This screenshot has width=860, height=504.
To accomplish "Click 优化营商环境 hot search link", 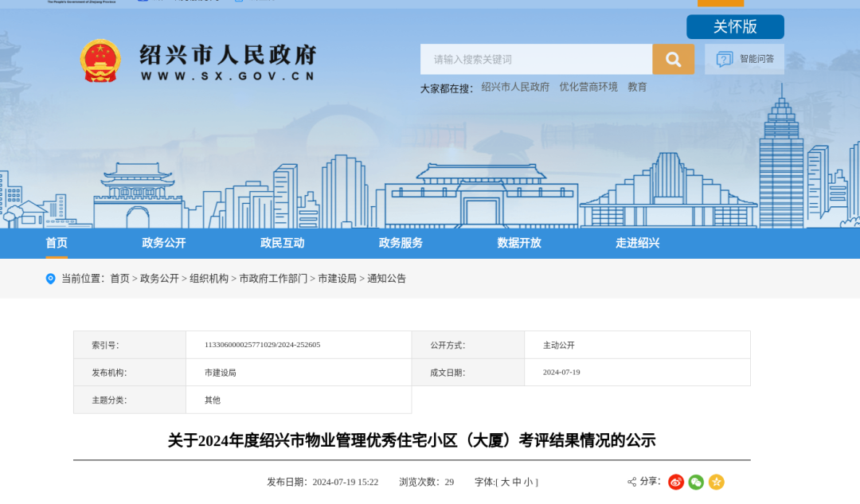I will 588,88.
